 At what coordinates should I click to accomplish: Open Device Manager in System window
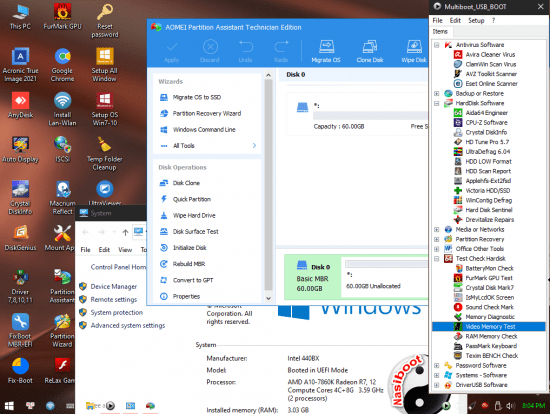(114, 287)
